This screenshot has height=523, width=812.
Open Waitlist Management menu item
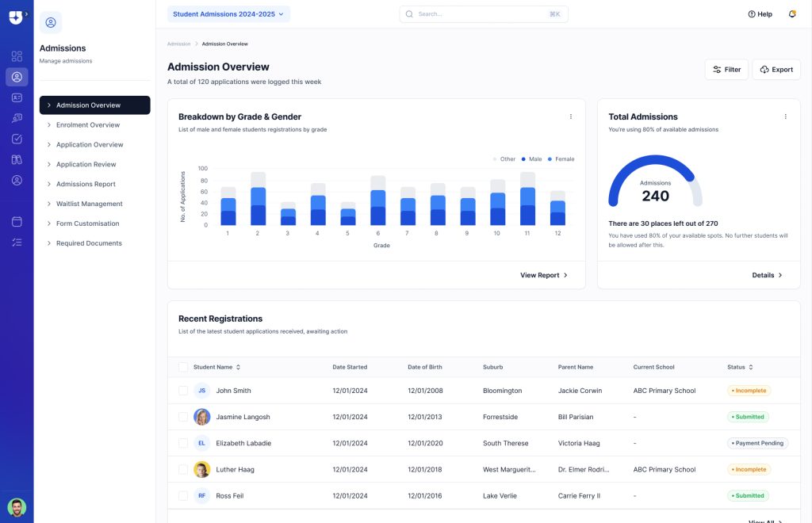(95, 204)
